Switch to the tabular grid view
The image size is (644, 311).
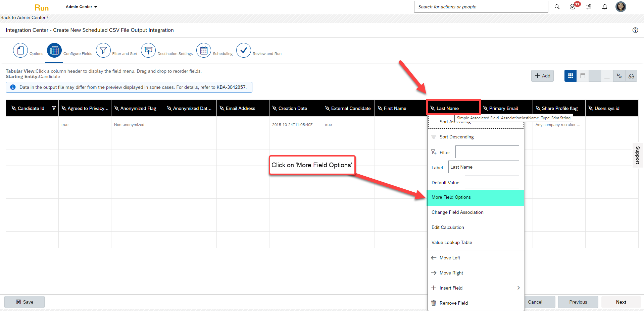click(x=571, y=76)
